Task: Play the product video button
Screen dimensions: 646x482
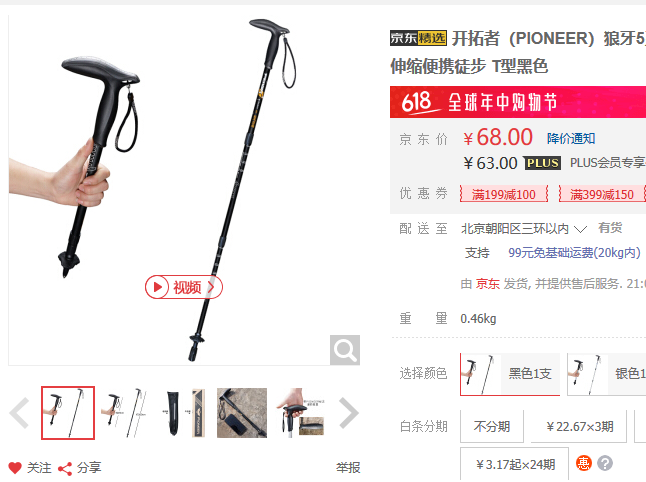Action: point(184,287)
